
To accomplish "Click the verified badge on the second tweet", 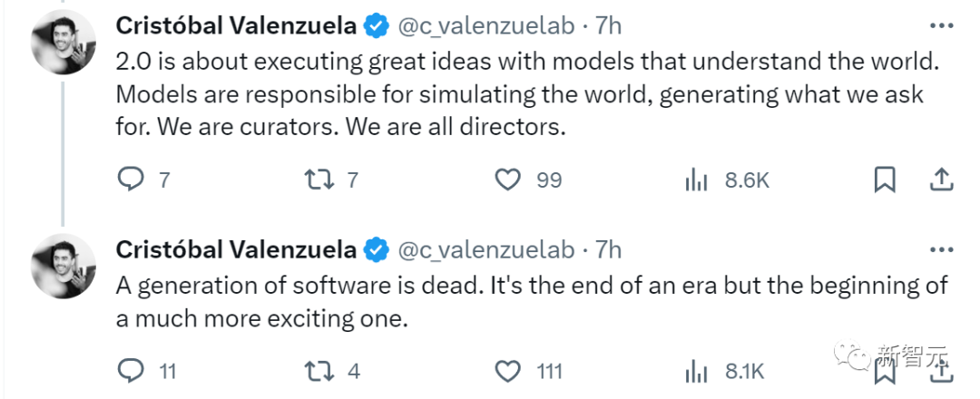I will [377, 248].
